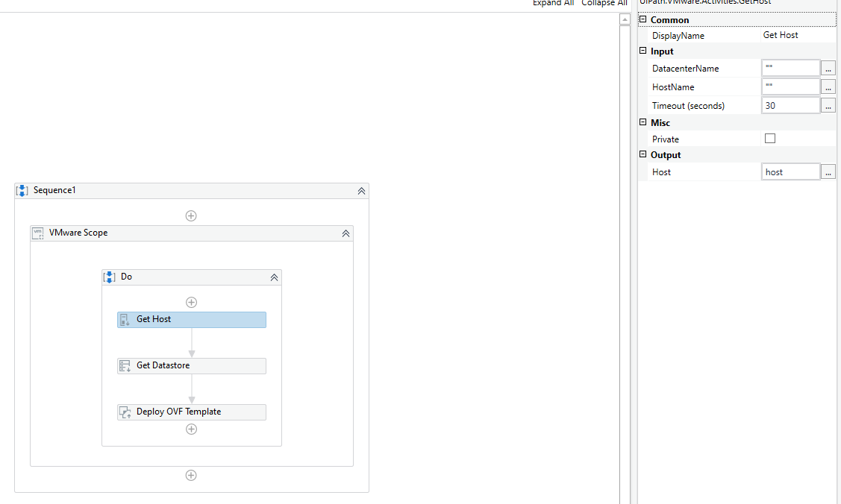Collapse the Common properties section
The height and width of the screenshot is (504, 841).
(643, 19)
